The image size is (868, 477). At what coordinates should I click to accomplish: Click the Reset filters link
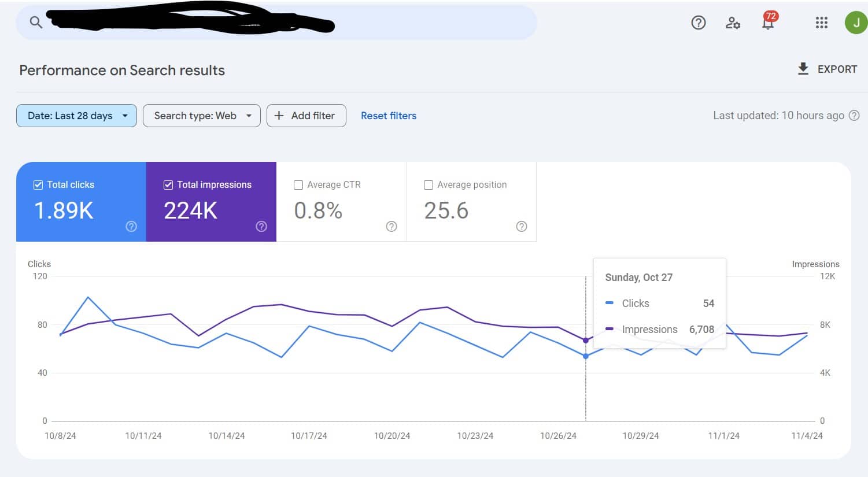coord(389,116)
